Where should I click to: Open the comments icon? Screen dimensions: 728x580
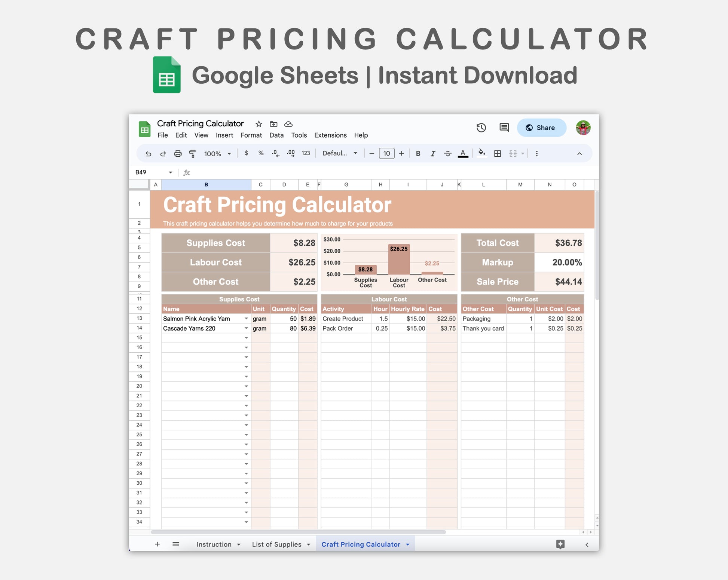click(504, 128)
